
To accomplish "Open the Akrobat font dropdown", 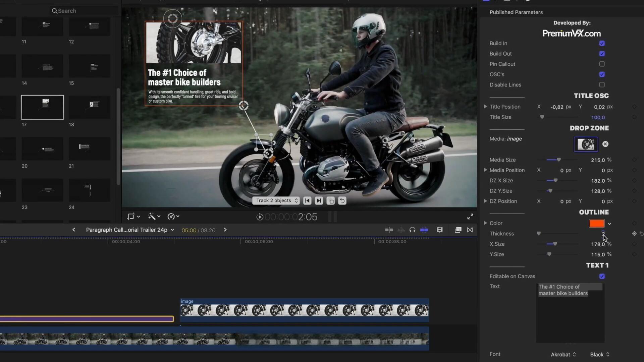I will (563, 354).
